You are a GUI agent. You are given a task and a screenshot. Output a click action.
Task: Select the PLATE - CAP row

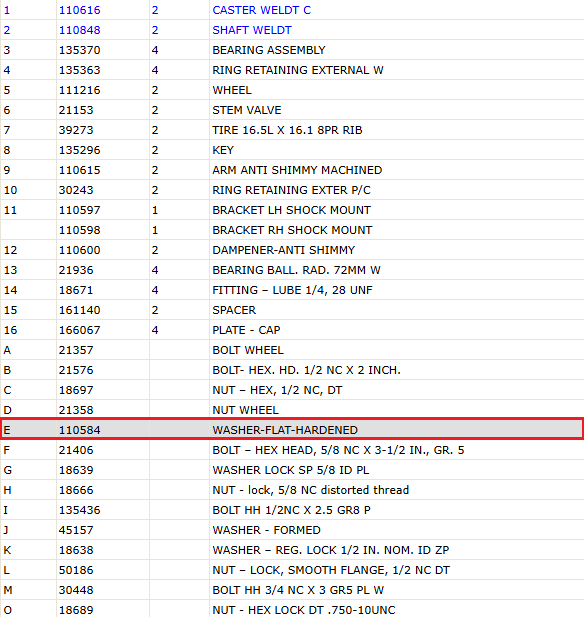[x=292, y=330]
